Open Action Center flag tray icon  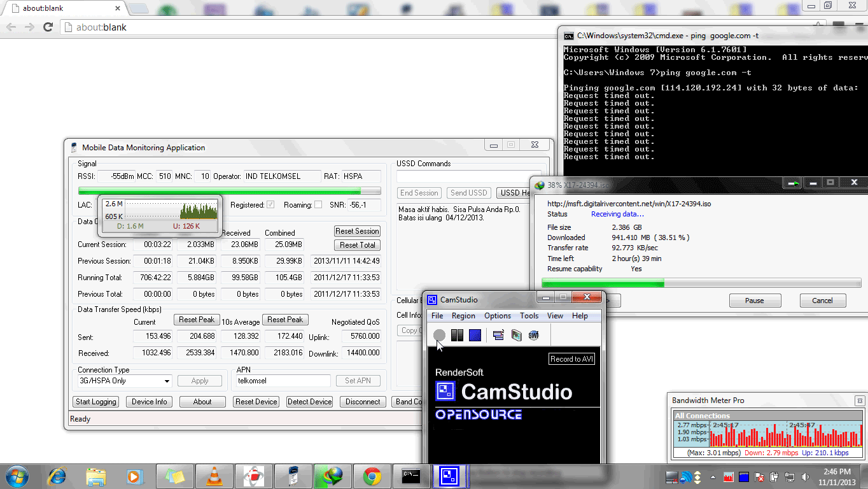pos(759,476)
